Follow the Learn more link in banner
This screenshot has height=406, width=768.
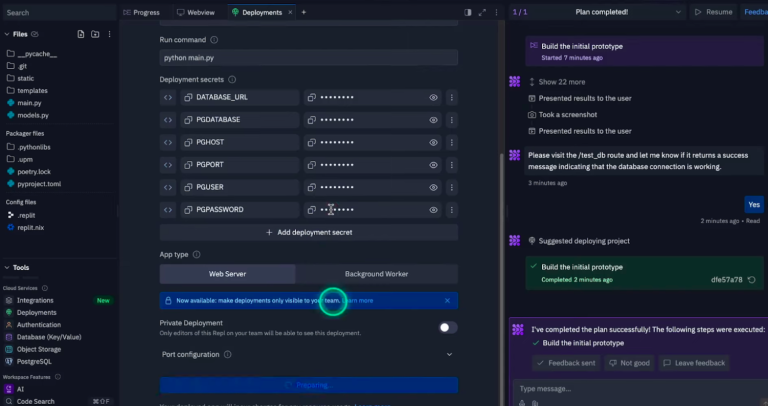pyautogui.click(x=357, y=300)
